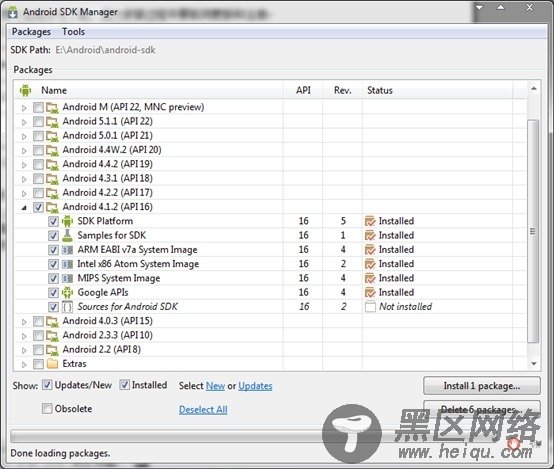This screenshot has width=554, height=469.
Task: Click the Intel x86 Atom System Image icon
Action: coord(67,264)
